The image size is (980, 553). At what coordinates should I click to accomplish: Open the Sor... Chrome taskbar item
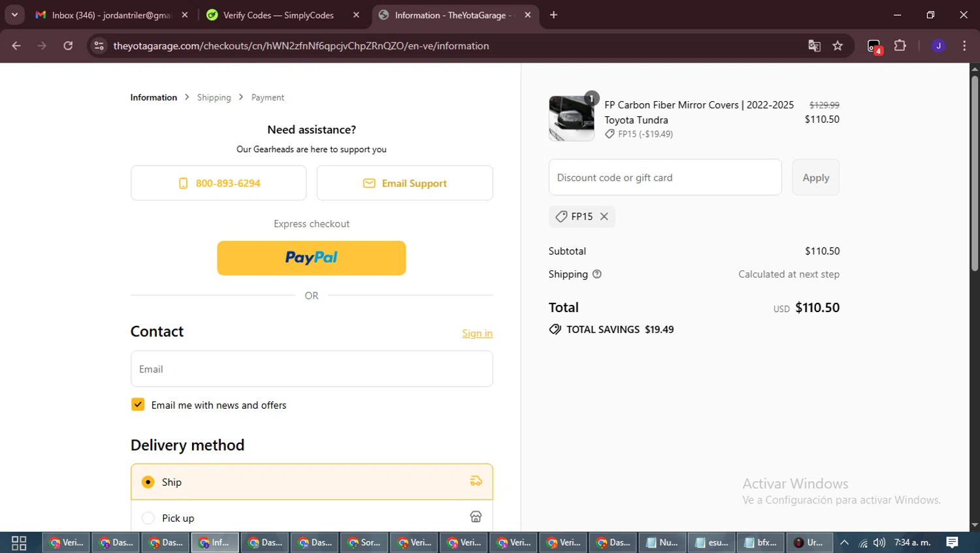[364, 543]
